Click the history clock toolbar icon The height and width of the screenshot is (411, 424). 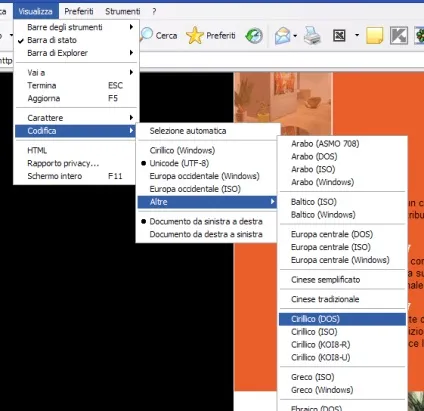click(x=254, y=36)
